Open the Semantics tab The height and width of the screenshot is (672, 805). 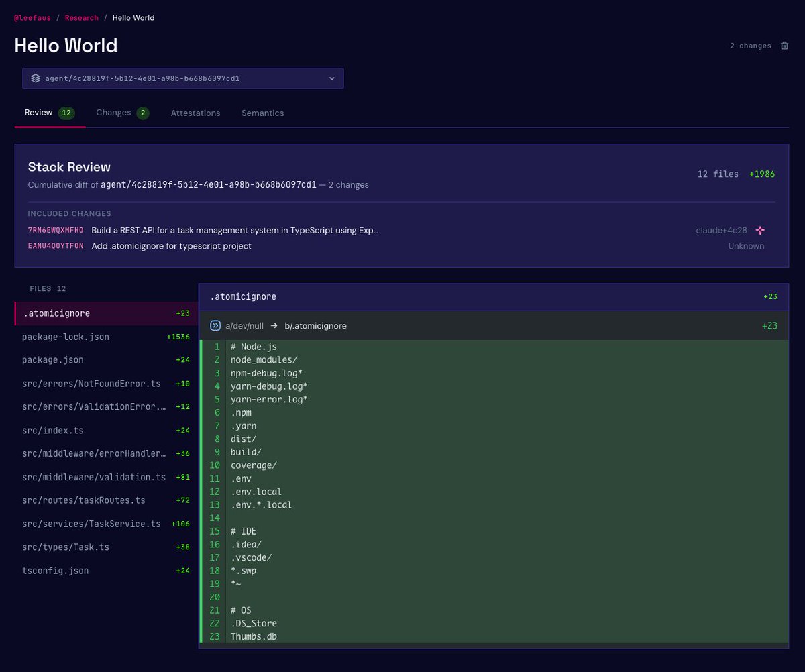click(262, 113)
